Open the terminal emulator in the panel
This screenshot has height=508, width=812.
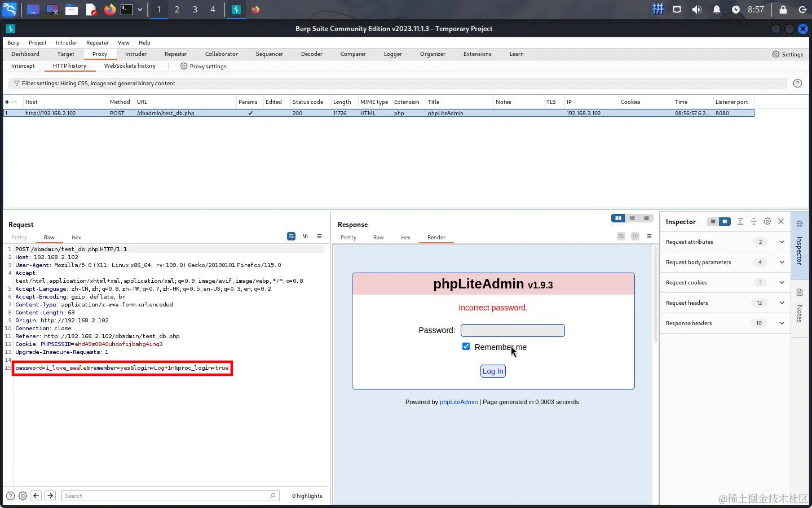point(127,10)
